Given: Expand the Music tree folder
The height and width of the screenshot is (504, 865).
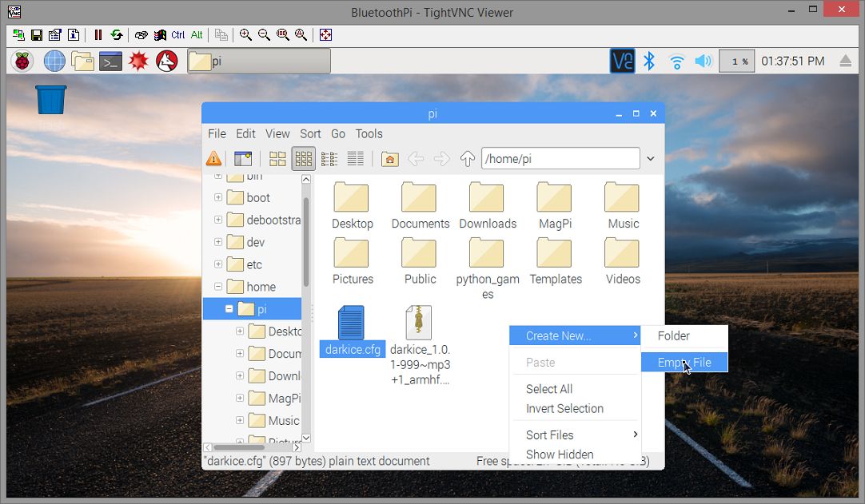Looking at the screenshot, I should point(239,420).
